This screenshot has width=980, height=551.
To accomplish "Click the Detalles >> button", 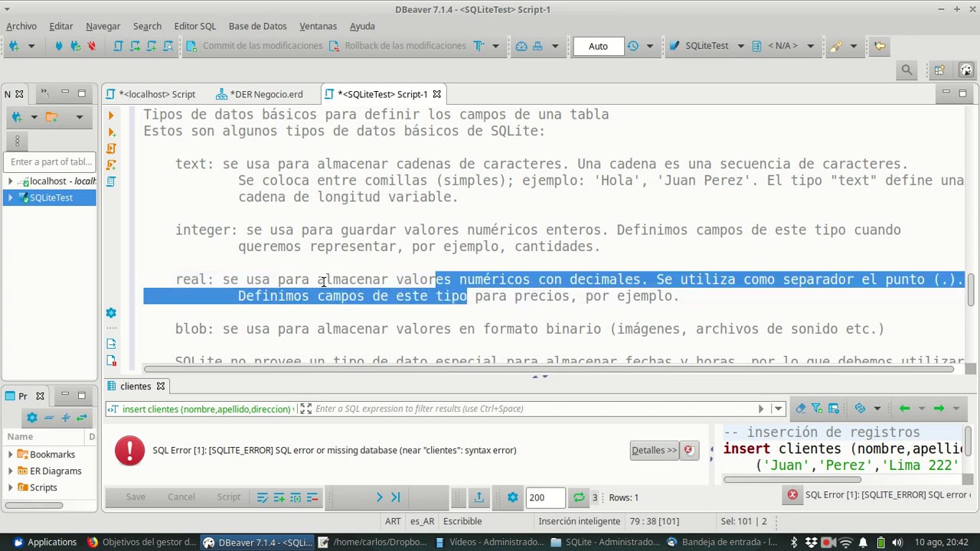I will (654, 450).
